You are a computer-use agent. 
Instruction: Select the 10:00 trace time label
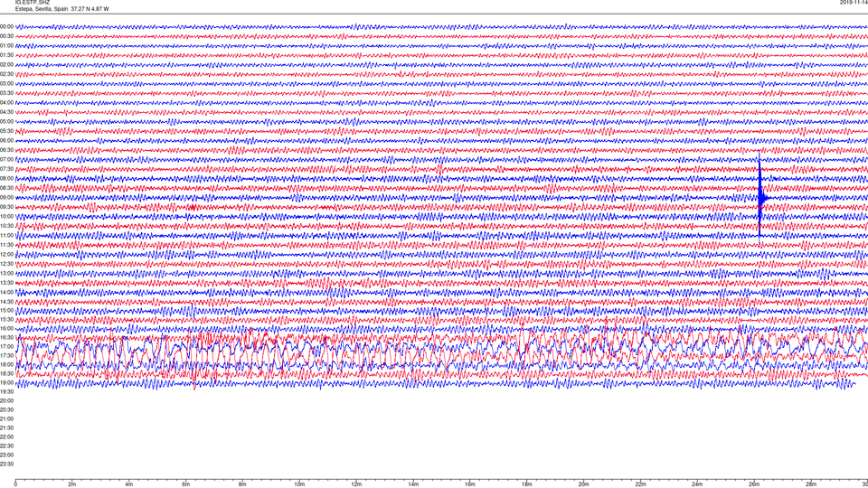coord(6,216)
